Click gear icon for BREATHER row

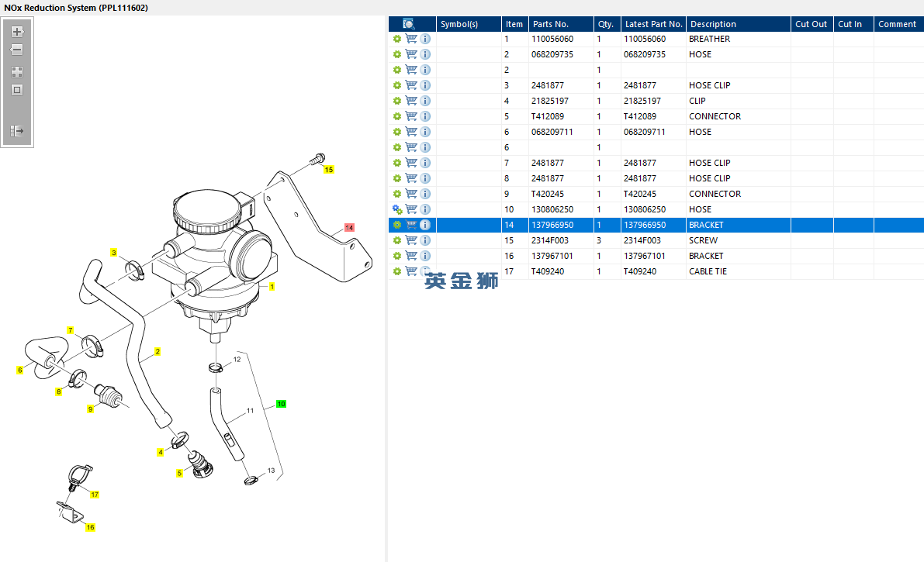397,39
